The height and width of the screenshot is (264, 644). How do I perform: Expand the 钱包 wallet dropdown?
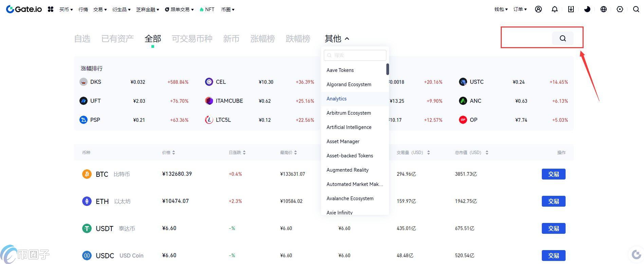click(x=501, y=9)
